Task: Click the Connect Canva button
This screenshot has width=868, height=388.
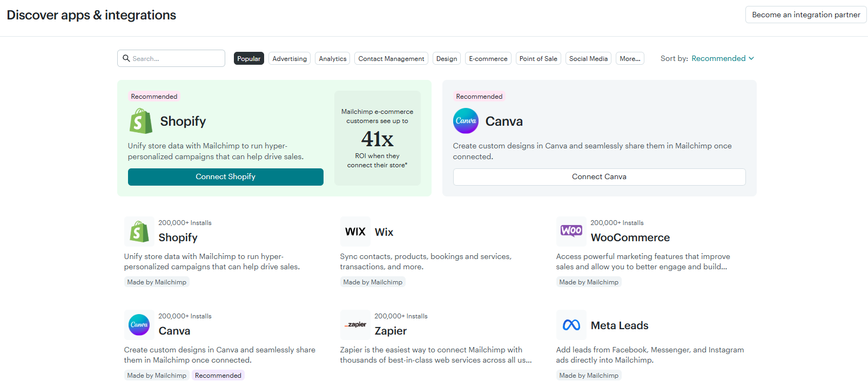Action: [600, 177]
